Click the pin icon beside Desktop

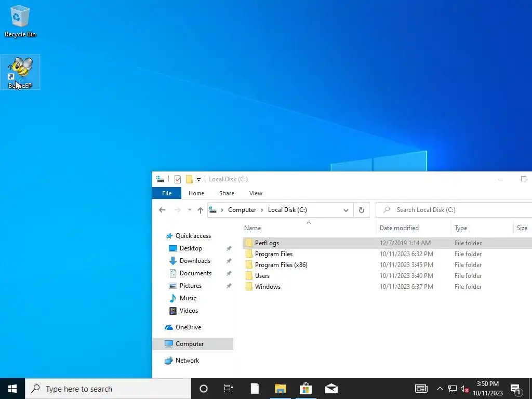(x=229, y=248)
